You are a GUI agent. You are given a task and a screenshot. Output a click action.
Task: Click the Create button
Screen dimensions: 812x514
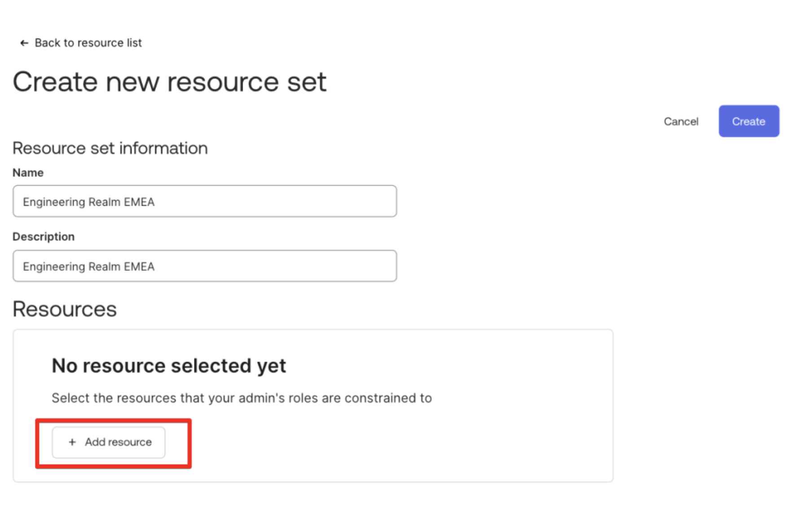point(748,121)
